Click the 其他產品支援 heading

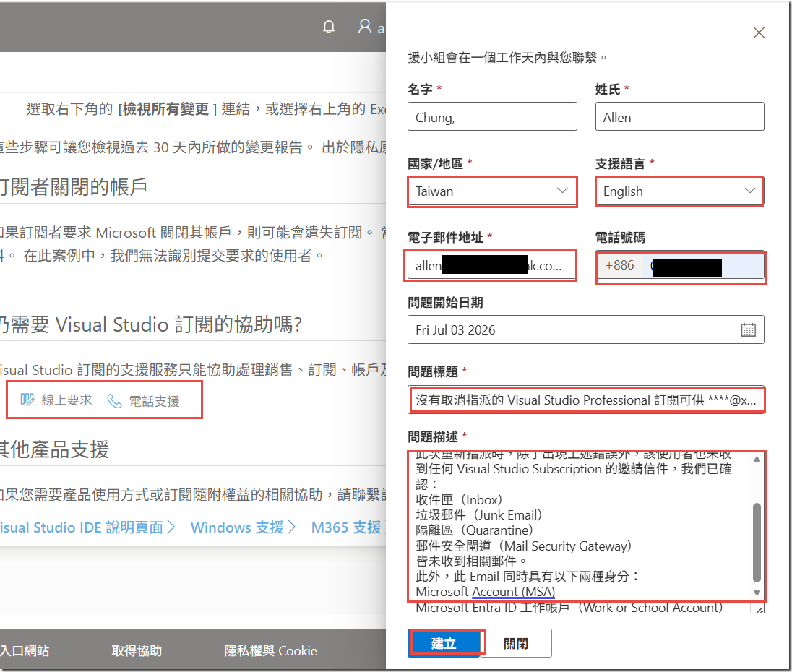pos(54,449)
